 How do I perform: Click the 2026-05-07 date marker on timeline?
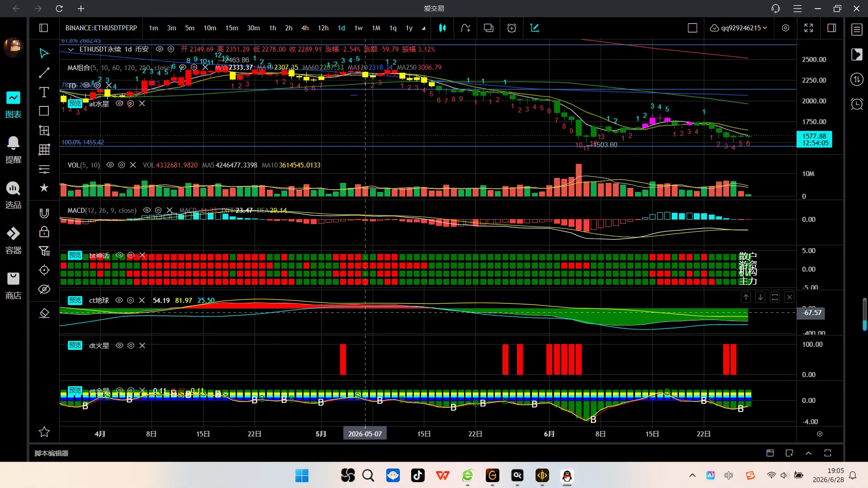point(365,434)
